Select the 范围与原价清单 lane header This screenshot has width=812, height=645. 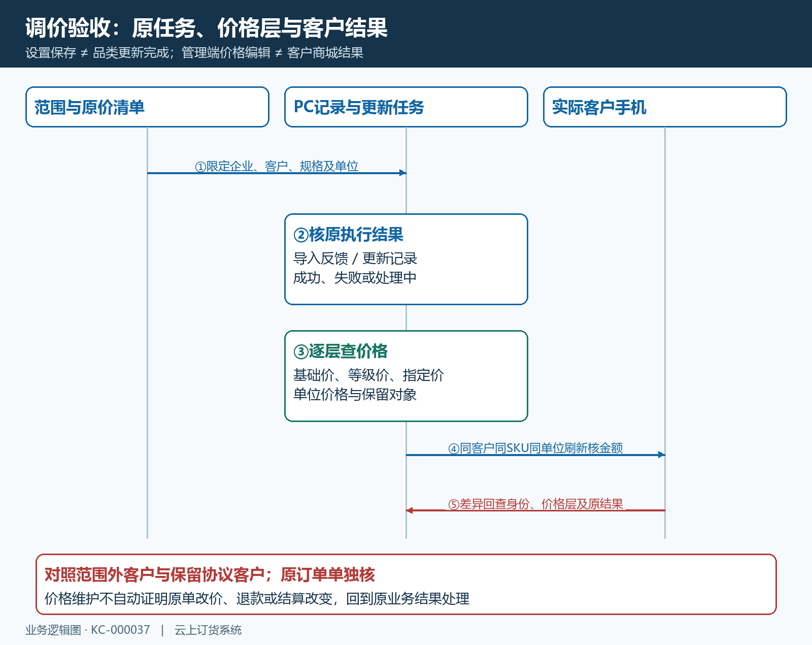point(147,107)
